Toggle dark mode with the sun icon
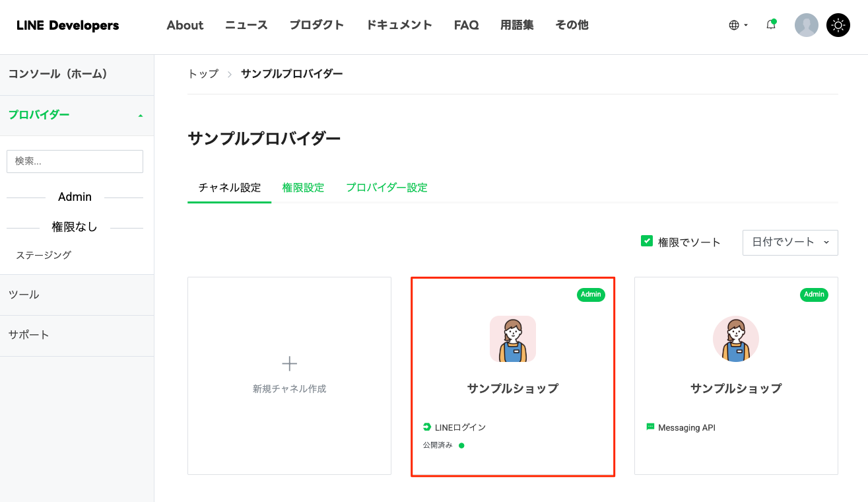The height and width of the screenshot is (502, 868). [x=838, y=24]
